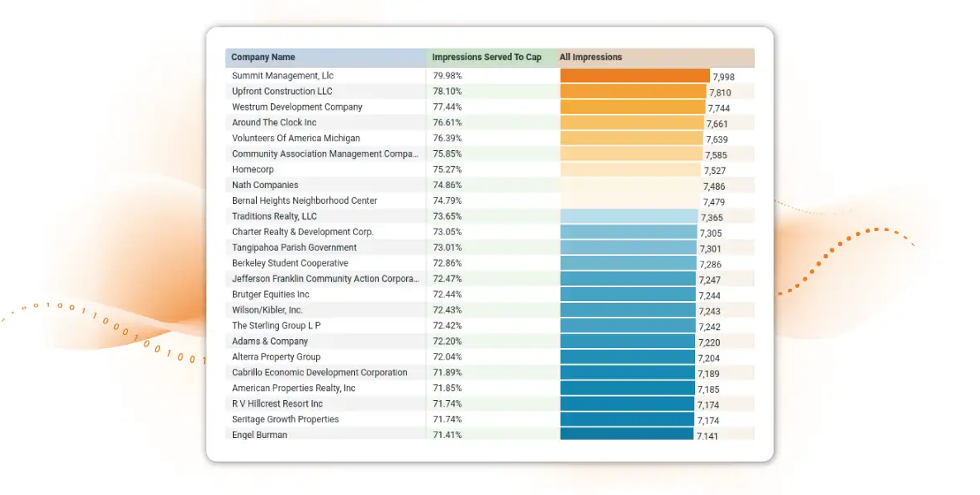Click the blue bar labeled 7,243

click(628, 309)
